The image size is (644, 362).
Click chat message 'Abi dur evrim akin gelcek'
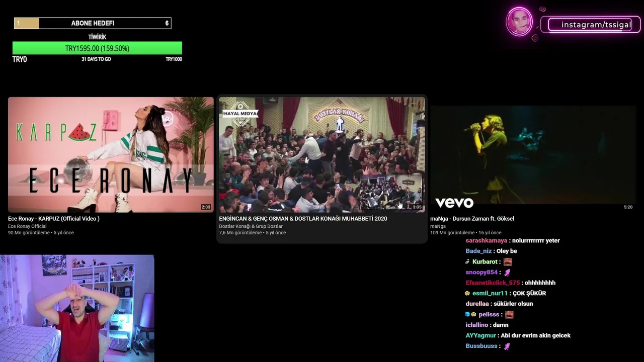coord(536,336)
